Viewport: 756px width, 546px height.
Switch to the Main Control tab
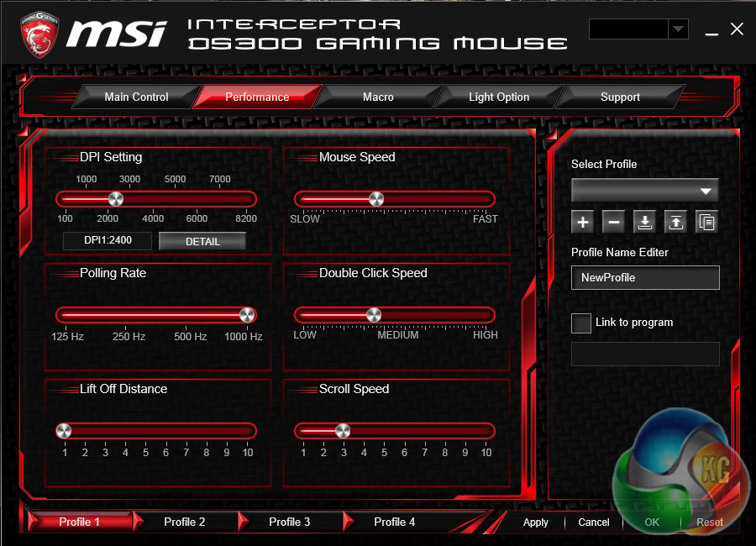click(x=136, y=97)
